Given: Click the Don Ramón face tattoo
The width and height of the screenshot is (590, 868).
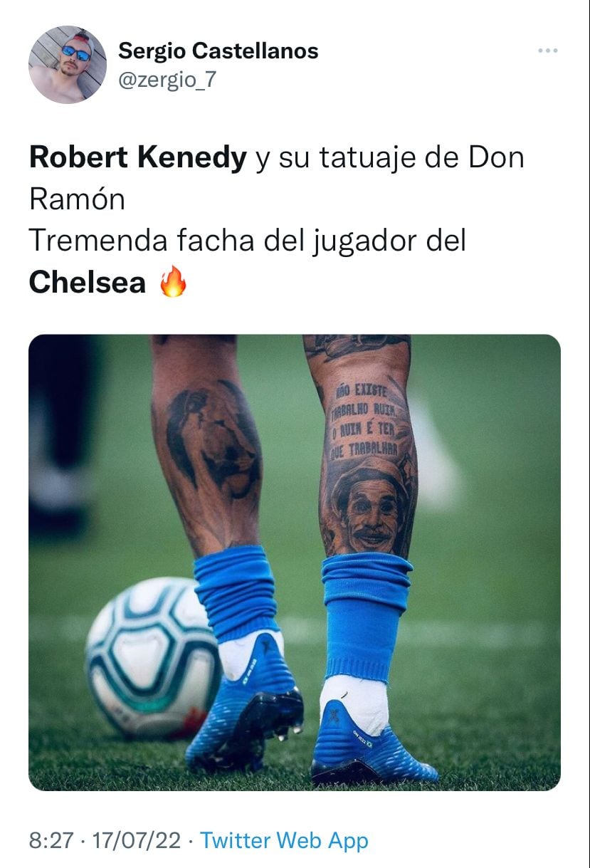Looking at the screenshot, I should (x=370, y=507).
